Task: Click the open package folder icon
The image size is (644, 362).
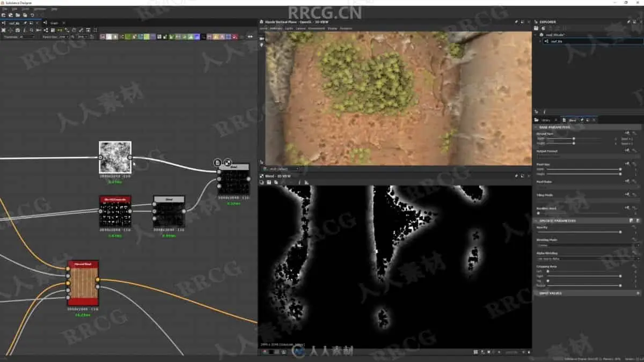Action: click(18, 15)
